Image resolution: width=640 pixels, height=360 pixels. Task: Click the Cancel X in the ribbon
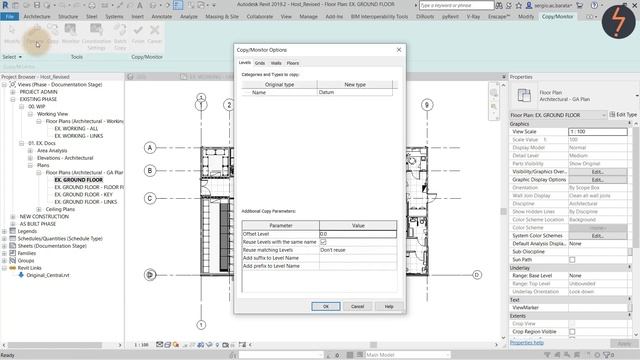(154, 34)
